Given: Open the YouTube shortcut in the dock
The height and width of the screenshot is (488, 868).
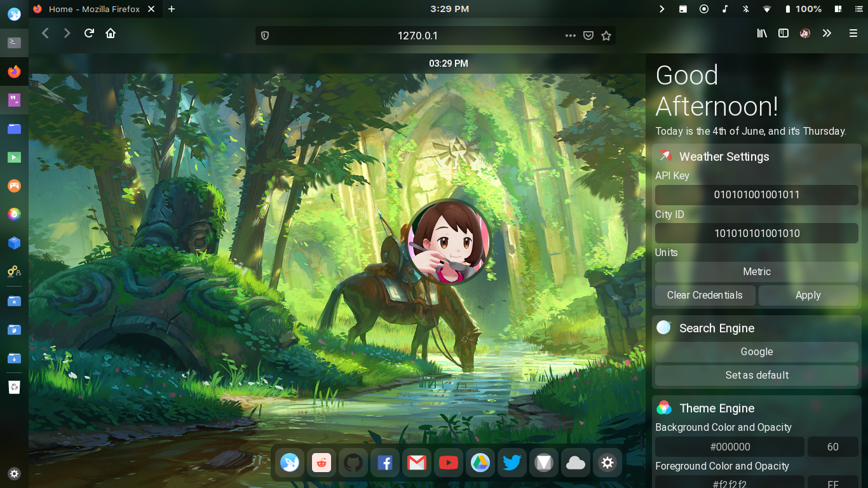Looking at the screenshot, I should point(449,463).
